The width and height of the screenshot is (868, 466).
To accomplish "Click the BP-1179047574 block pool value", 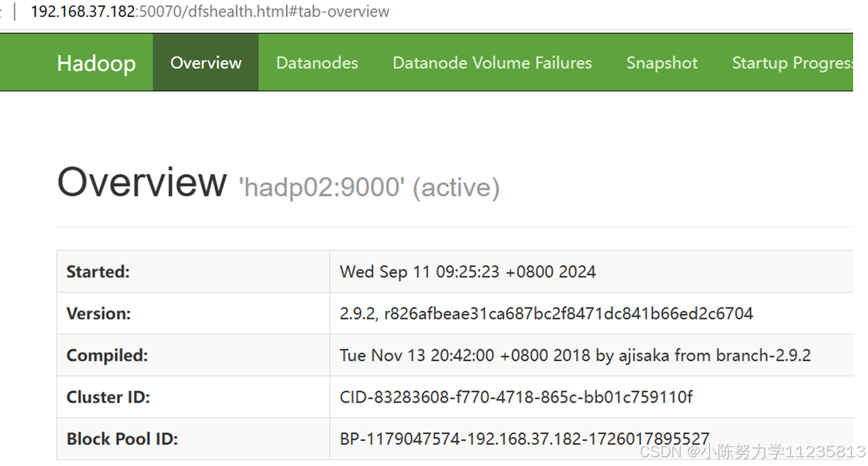I will point(525,439).
